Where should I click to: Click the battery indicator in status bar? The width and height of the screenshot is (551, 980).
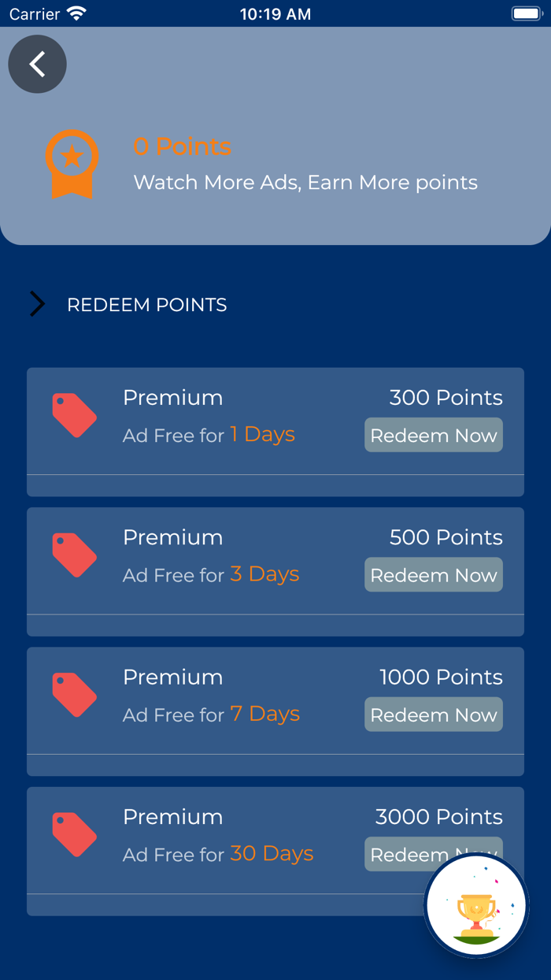[526, 13]
